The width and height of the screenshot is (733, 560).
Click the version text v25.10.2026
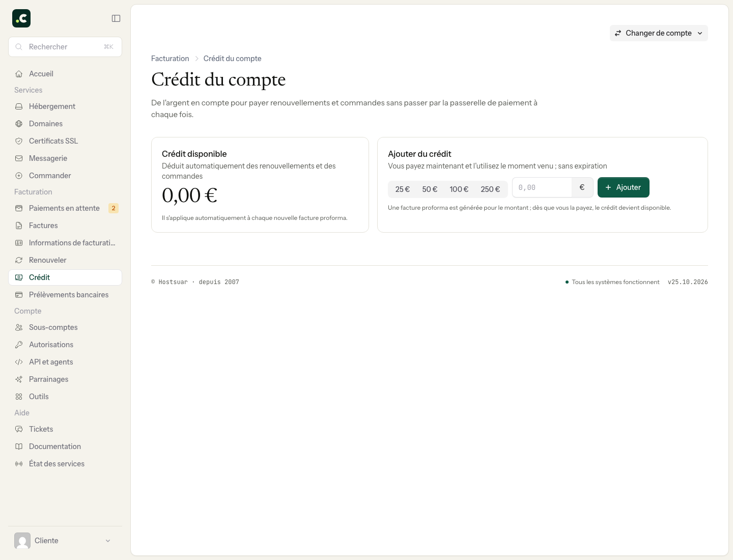coord(688,282)
